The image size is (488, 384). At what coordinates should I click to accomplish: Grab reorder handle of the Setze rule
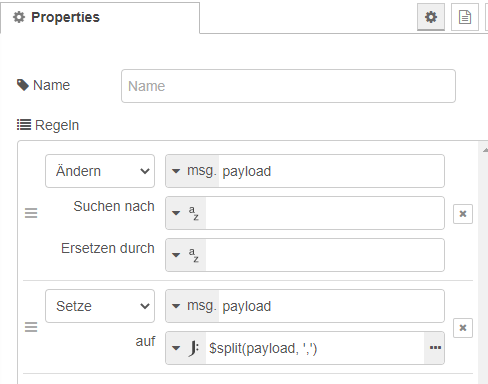pyautogui.click(x=31, y=327)
